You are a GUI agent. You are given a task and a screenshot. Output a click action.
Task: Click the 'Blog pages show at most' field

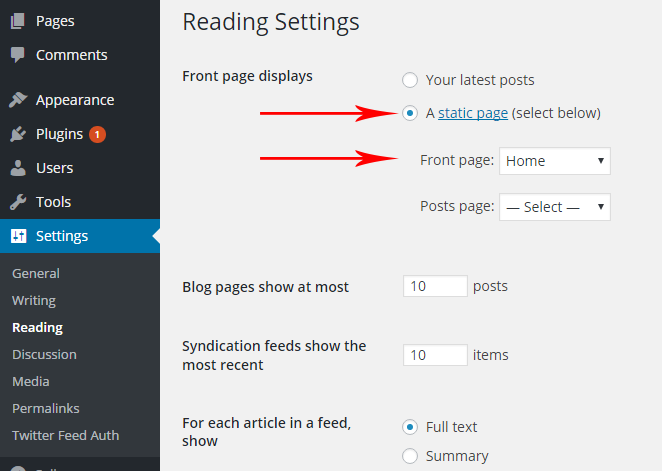click(x=435, y=286)
